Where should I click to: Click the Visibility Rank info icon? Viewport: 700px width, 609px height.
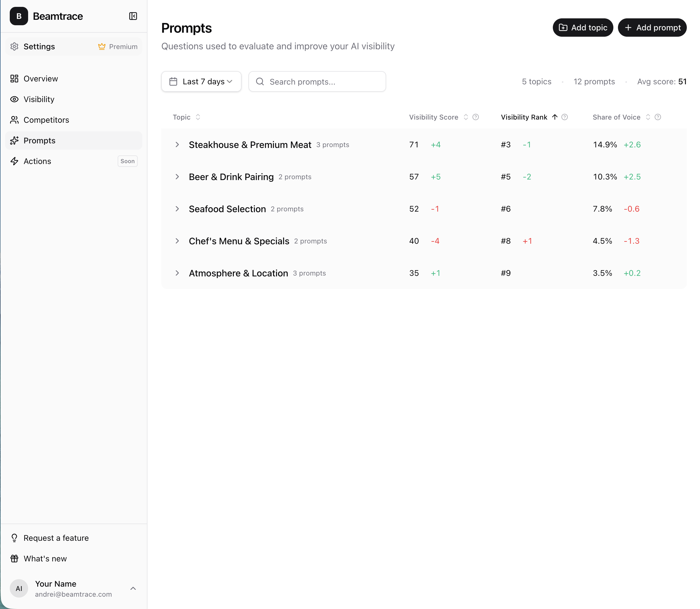564,117
